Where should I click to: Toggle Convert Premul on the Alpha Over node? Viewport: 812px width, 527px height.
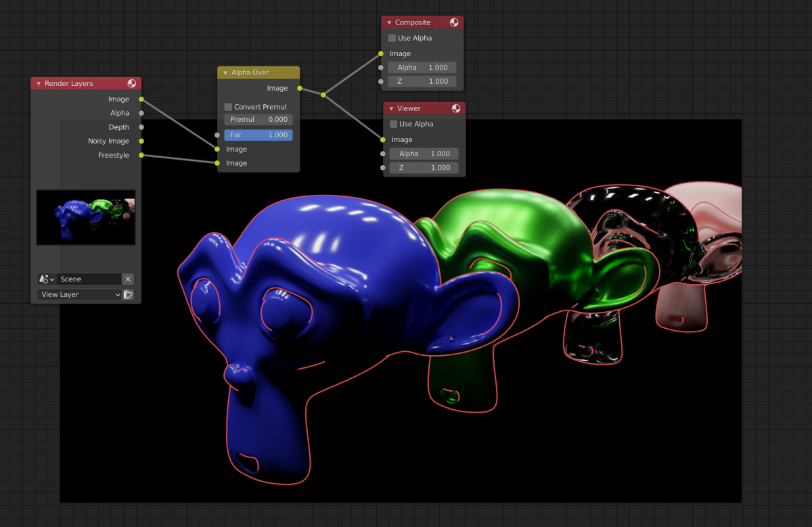click(228, 106)
